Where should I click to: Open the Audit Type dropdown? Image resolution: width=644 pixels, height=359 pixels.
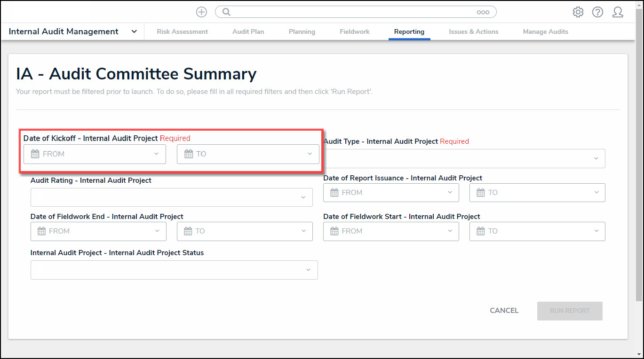click(464, 159)
